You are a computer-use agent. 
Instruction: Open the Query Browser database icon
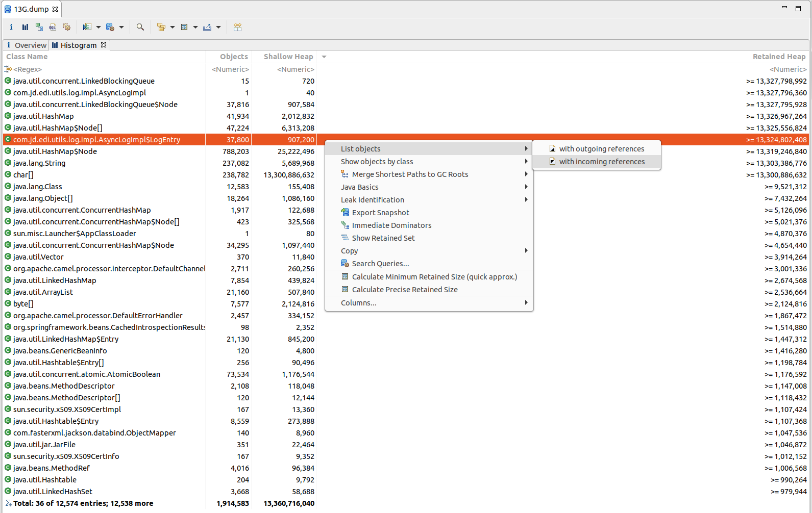(x=110, y=27)
